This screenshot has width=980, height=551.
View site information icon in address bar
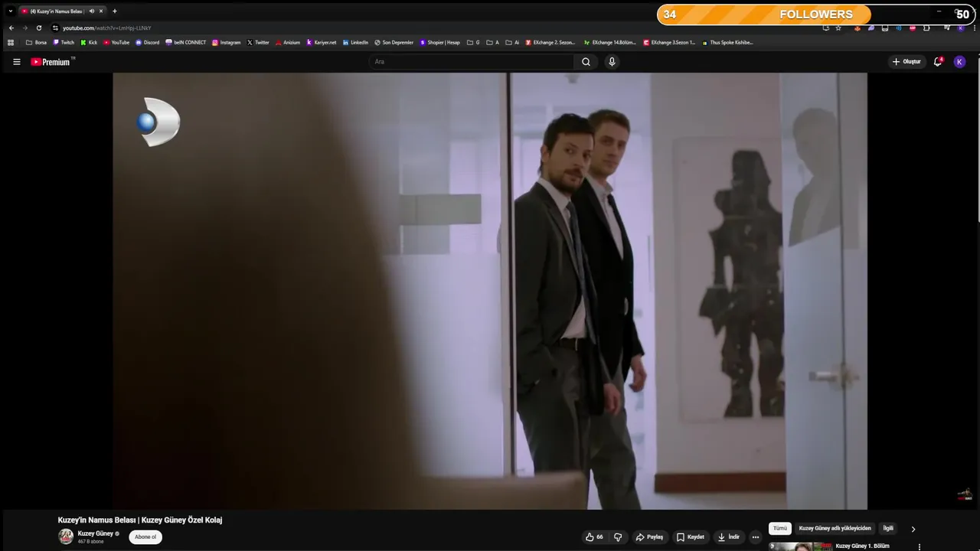(x=55, y=28)
